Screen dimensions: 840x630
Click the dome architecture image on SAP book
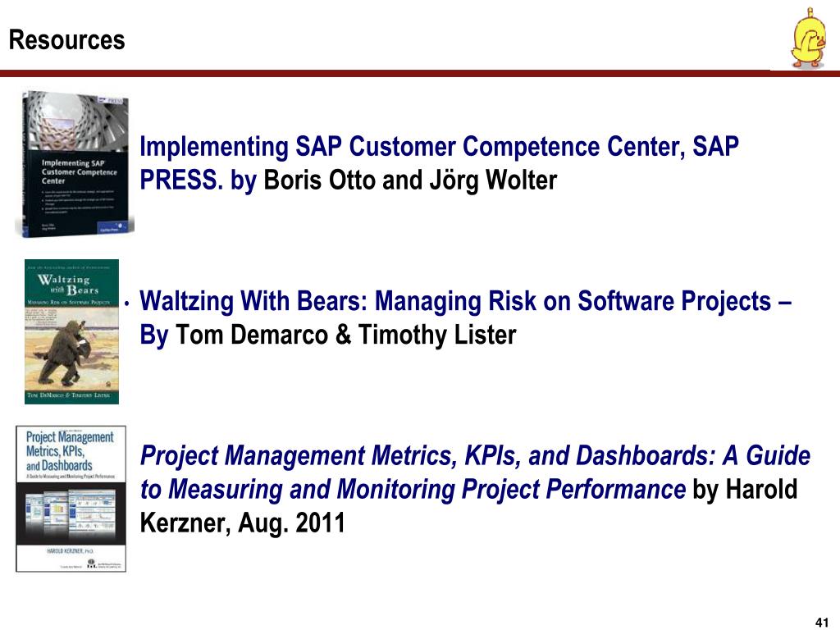click(x=75, y=121)
